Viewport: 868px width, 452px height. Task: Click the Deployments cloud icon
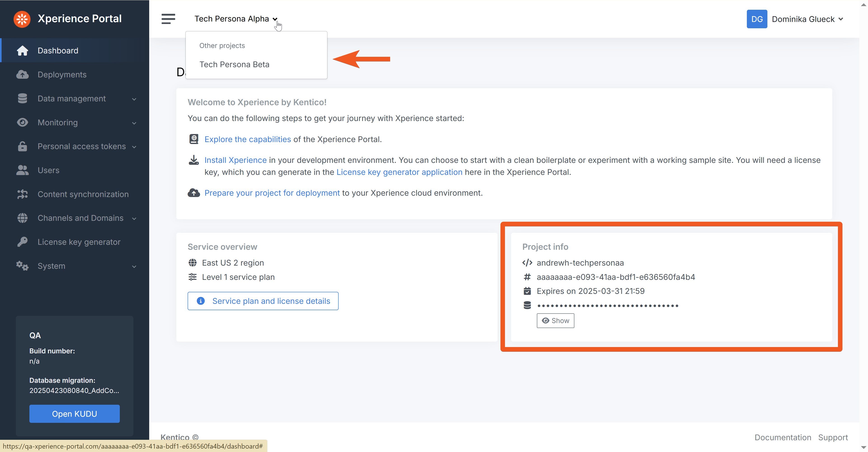23,75
